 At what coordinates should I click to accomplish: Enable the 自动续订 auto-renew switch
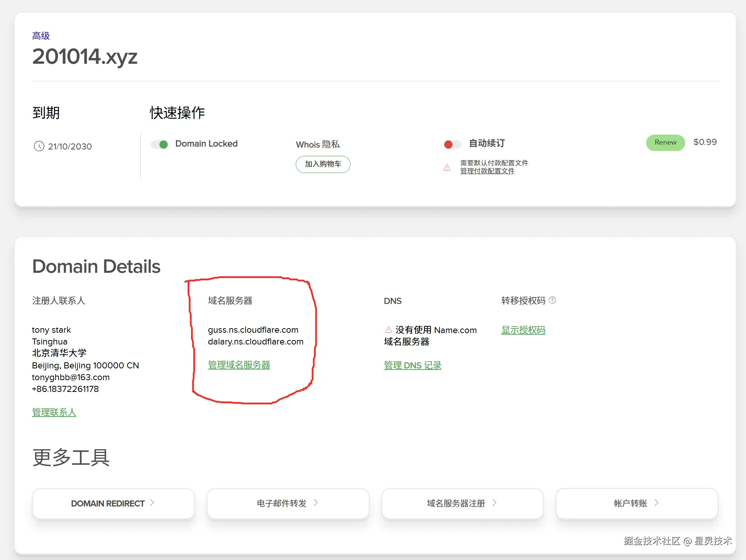pyautogui.click(x=452, y=145)
